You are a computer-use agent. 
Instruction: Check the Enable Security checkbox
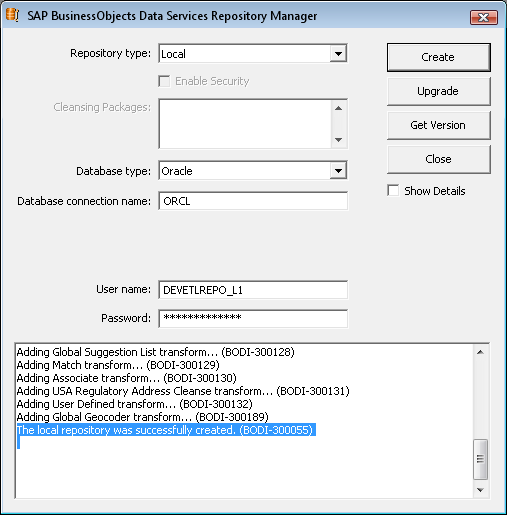tap(164, 81)
